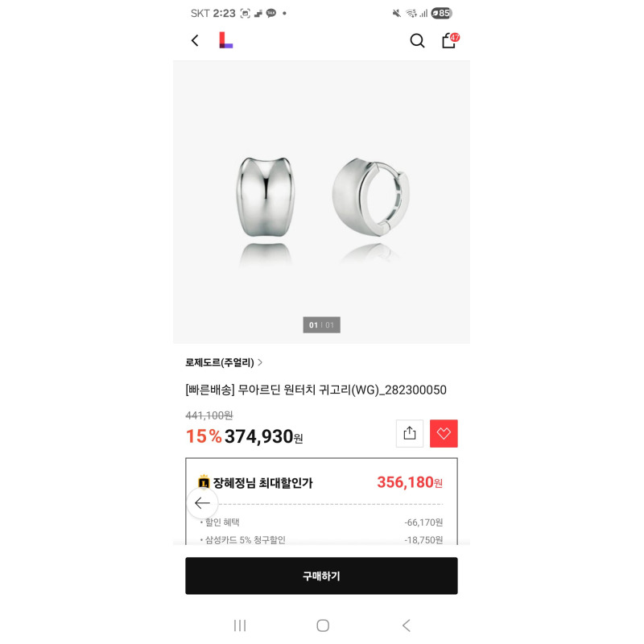Screen dimensions: 644x644
Task: Tap the back arrow in header
Action: click(x=195, y=41)
